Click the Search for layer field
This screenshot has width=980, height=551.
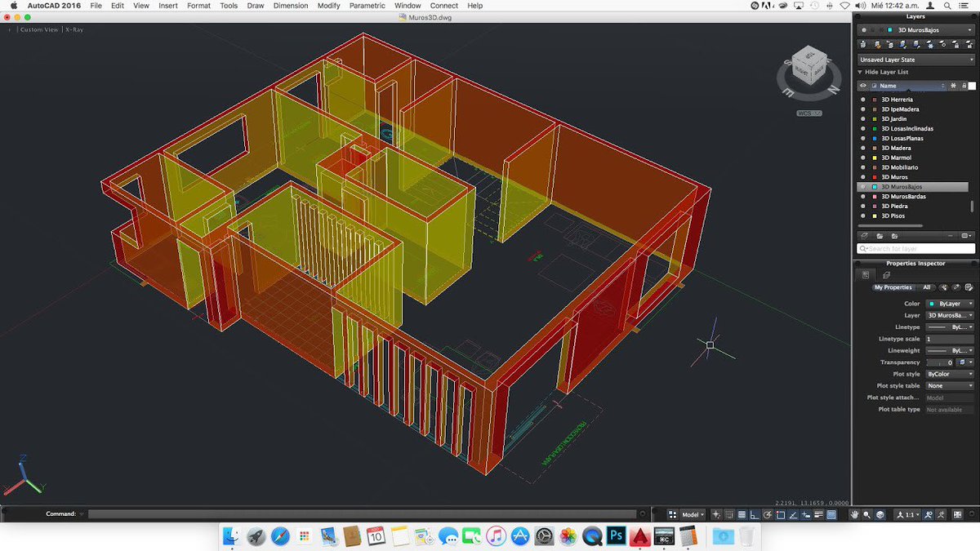[x=915, y=248]
